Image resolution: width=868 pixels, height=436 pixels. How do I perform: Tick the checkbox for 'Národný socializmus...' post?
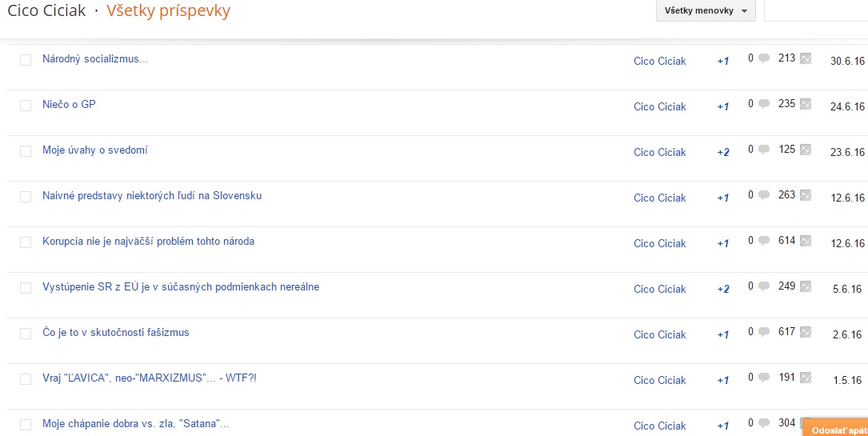click(x=26, y=60)
